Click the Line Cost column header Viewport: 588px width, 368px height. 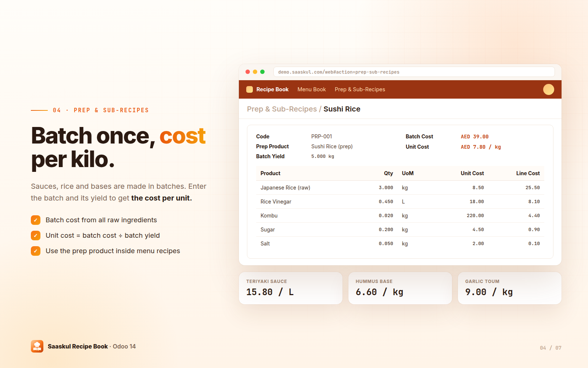pyautogui.click(x=528, y=173)
